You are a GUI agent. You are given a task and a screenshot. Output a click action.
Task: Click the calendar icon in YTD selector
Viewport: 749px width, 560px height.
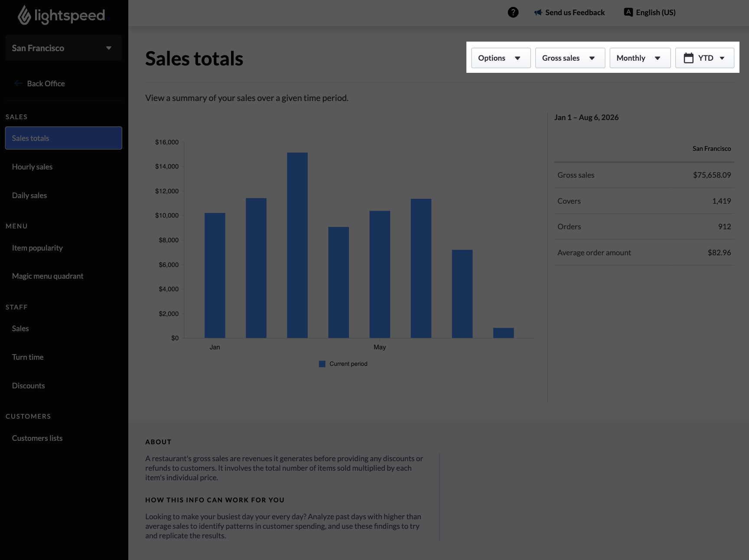(x=689, y=58)
